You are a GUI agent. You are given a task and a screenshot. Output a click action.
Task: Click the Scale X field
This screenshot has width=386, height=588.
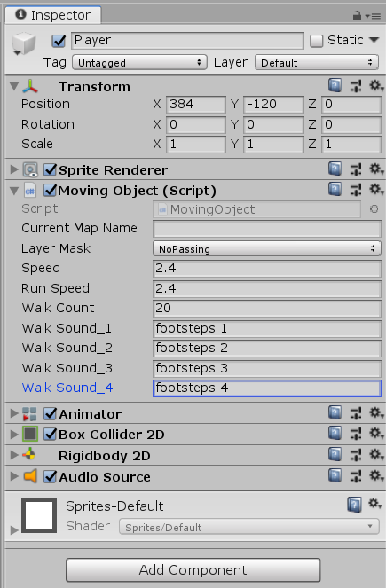pos(196,144)
